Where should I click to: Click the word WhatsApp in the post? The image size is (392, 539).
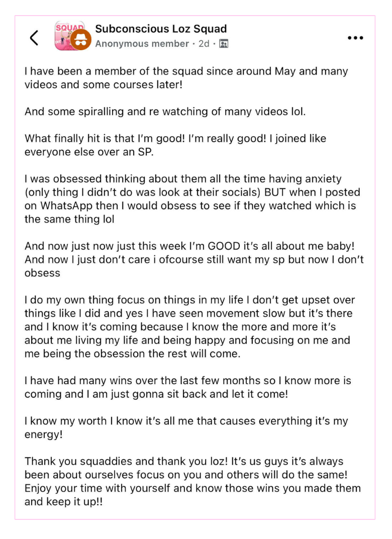67,206
